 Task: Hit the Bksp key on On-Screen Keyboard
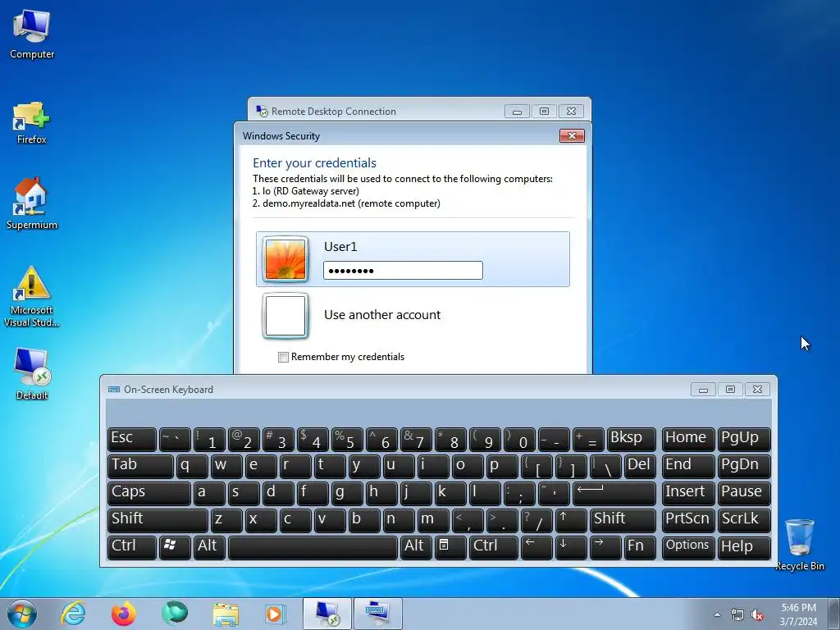631,440
